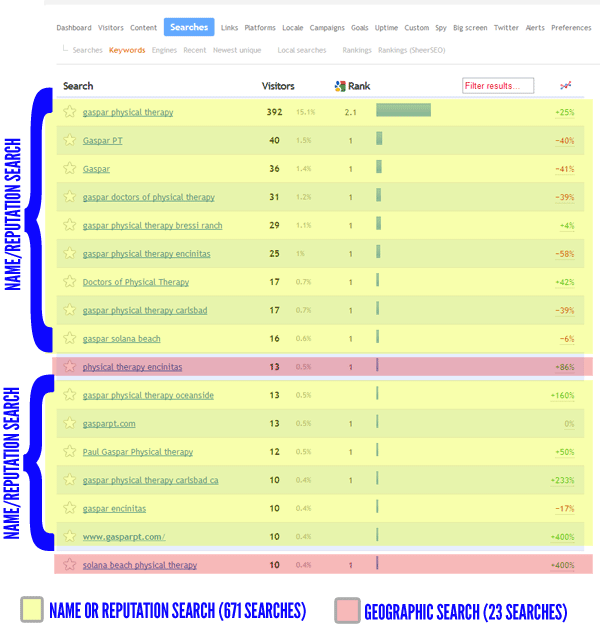Star the 'gaspar encinitas' row
Screen dimensions: 600x626
pyautogui.click(x=69, y=508)
